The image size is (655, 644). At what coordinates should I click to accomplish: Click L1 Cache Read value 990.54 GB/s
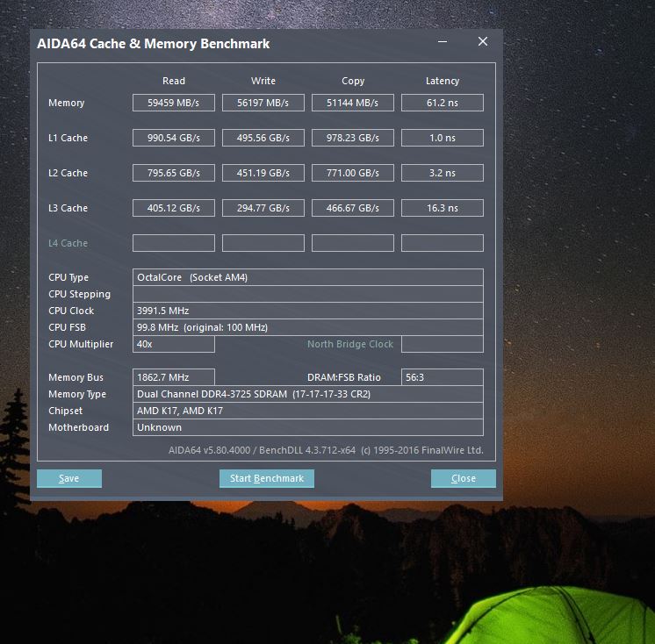click(174, 138)
